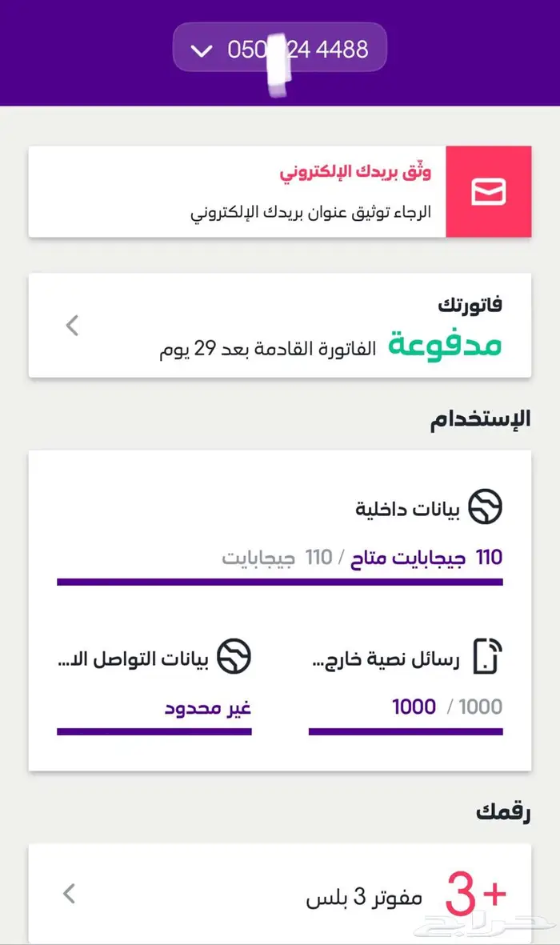Viewport: 560px width, 945px height.
Task: Click the مدفوعة bill status text
Action: pos(445,345)
